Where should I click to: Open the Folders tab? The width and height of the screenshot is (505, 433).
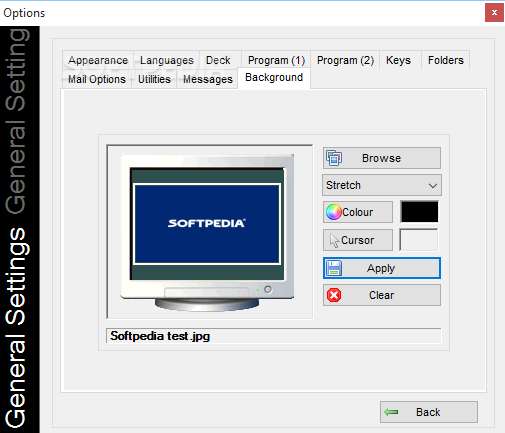click(446, 60)
